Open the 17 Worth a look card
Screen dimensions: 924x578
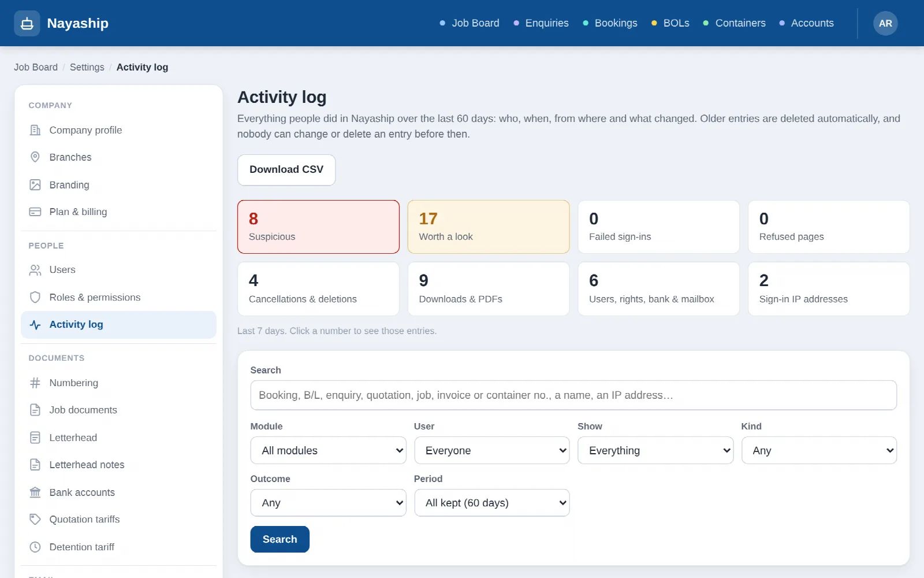click(489, 227)
